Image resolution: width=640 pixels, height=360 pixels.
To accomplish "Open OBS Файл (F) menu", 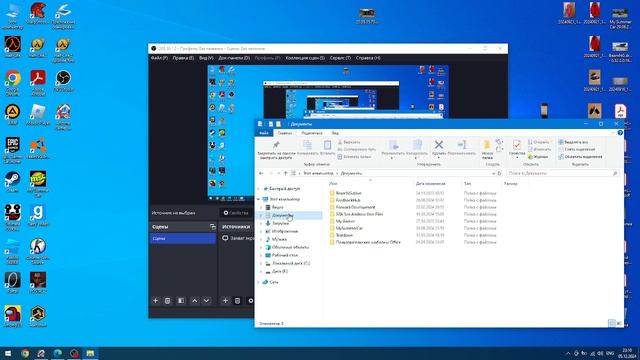I will click(x=159, y=58).
